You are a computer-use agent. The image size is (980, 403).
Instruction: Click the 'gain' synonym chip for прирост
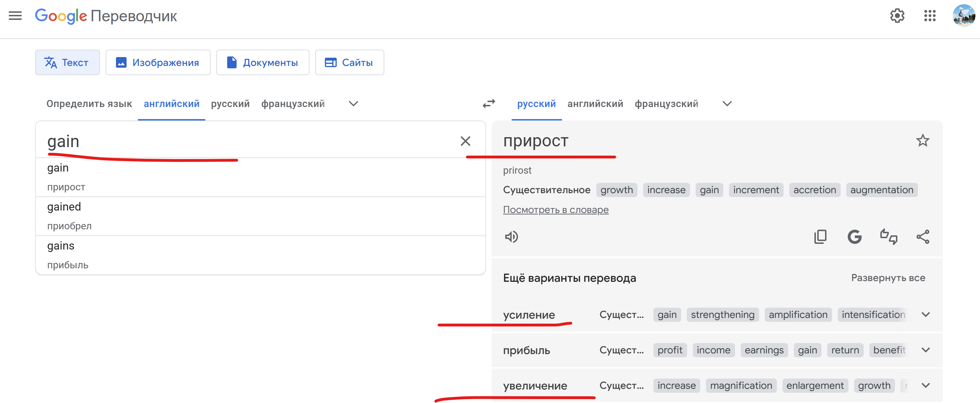[709, 190]
